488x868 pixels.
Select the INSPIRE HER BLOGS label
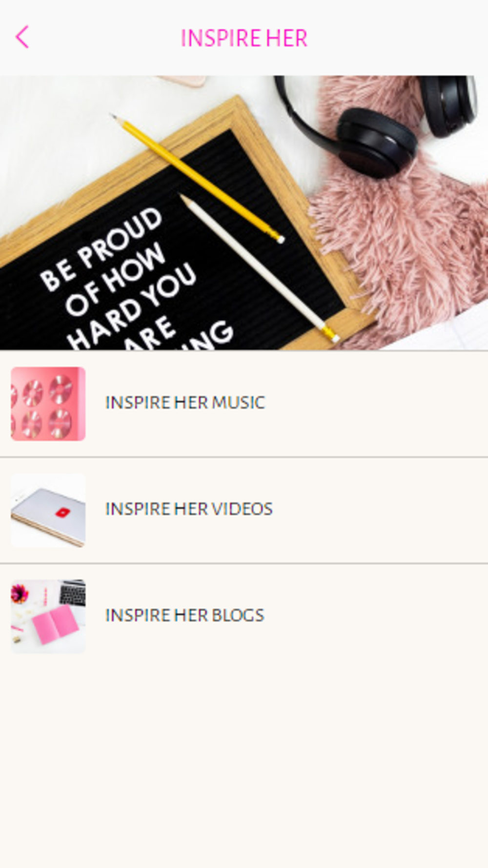[184, 615]
